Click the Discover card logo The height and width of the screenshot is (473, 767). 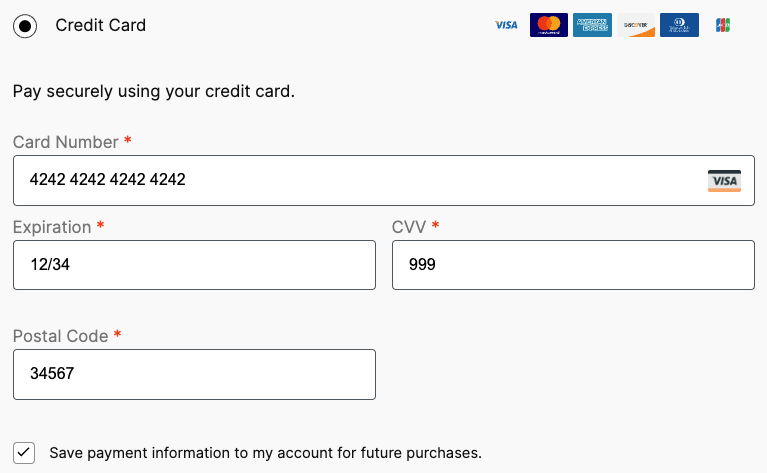click(636, 25)
